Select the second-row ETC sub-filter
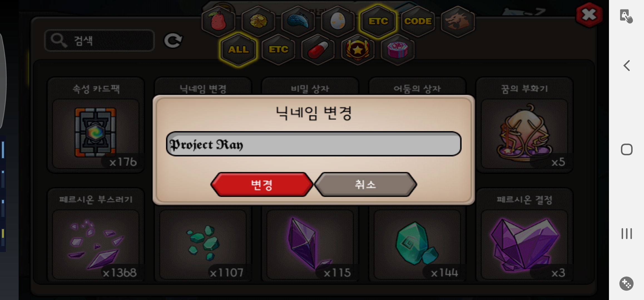This screenshot has width=644, height=300. (278, 50)
